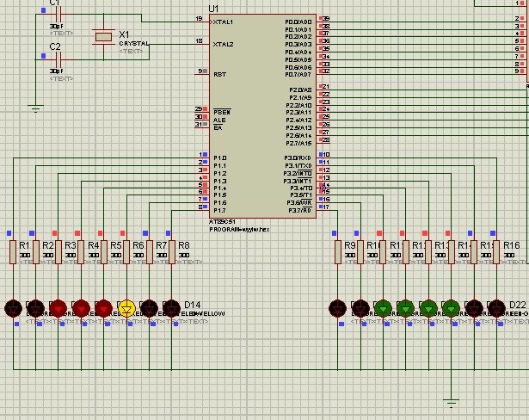
Task: Select the P2.0/A8 pin 21
Action: point(323,88)
